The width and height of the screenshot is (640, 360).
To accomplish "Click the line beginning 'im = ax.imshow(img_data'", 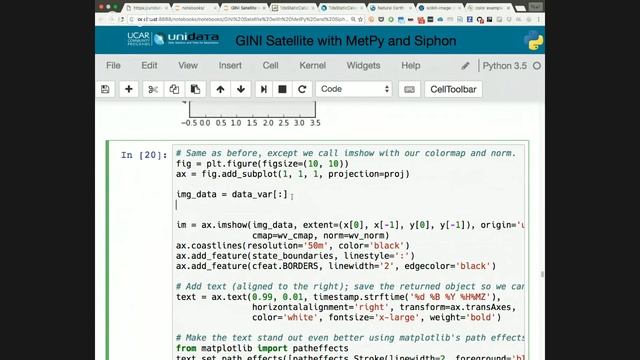I will [x=350, y=225].
